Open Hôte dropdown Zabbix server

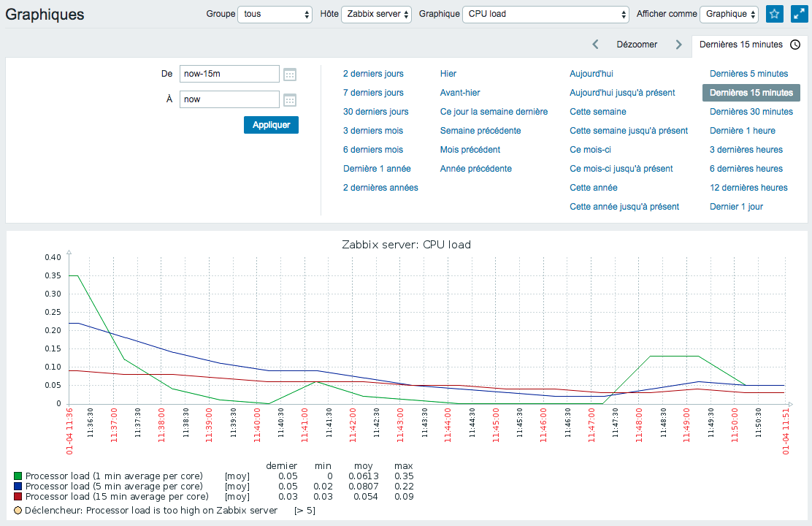[376, 14]
